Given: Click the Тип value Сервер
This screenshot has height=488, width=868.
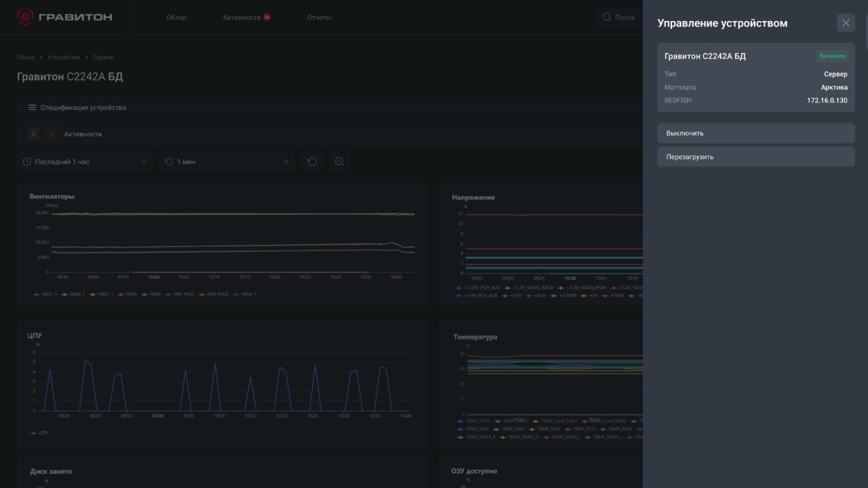Looking at the screenshot, I should point(835,74).
